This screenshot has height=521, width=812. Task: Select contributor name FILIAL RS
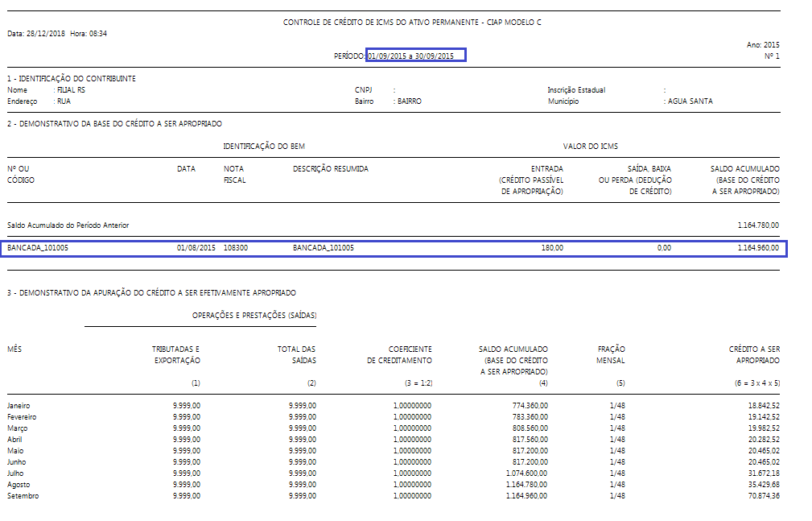point(71,90)
